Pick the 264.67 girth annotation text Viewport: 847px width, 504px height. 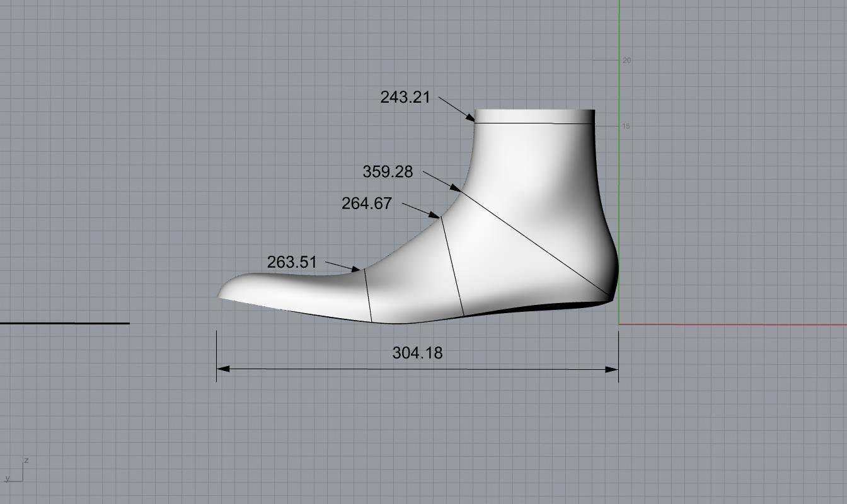(x=366, y=203)
